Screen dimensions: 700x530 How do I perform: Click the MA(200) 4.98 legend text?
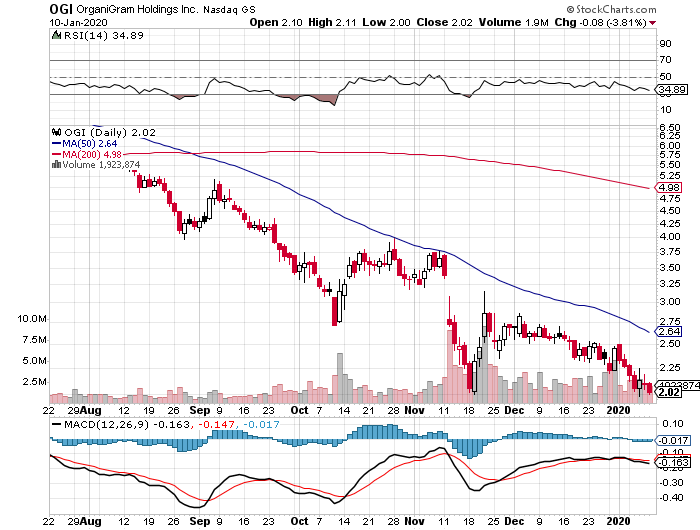click(92, 154)
